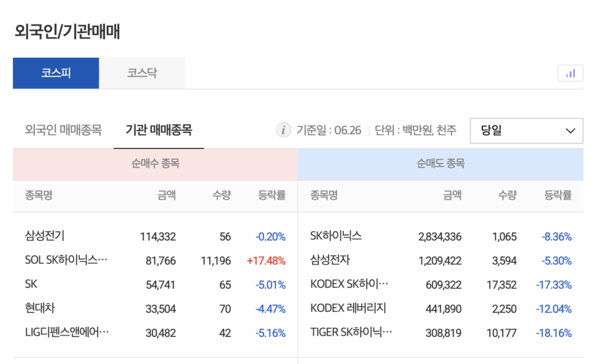Viewport: 605px width, 364px height.
Task: Click the 11,196 quantity value
Action: point(216,261)
